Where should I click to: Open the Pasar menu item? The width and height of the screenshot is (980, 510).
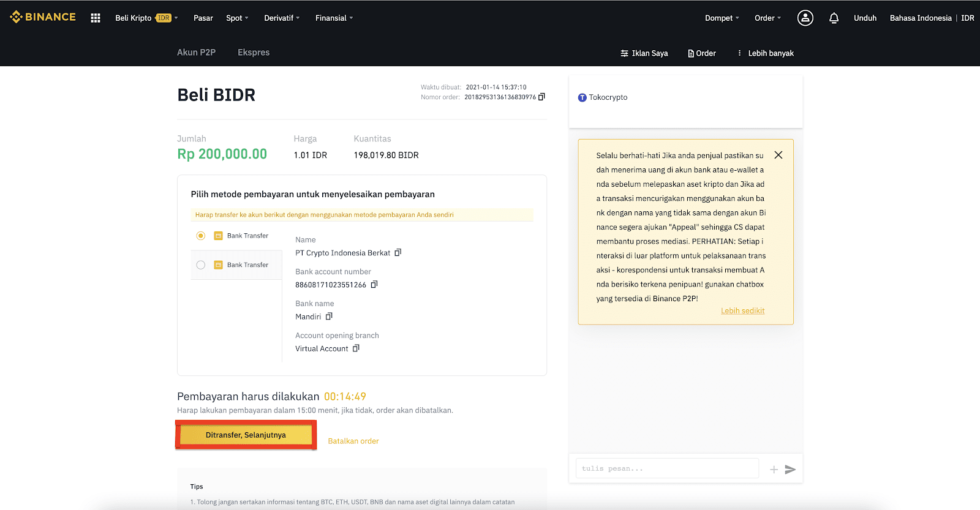coord(203,18)
